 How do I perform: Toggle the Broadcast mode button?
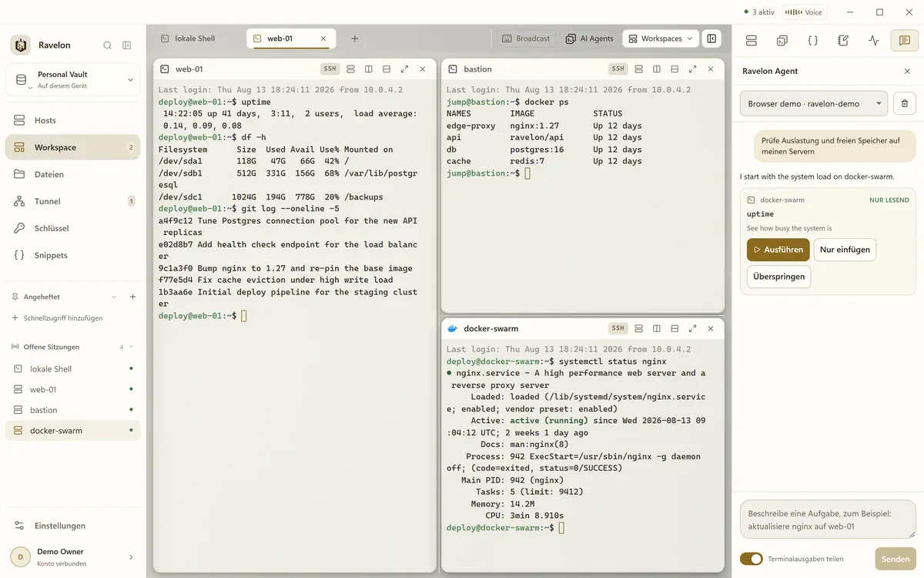click(527, 39)
